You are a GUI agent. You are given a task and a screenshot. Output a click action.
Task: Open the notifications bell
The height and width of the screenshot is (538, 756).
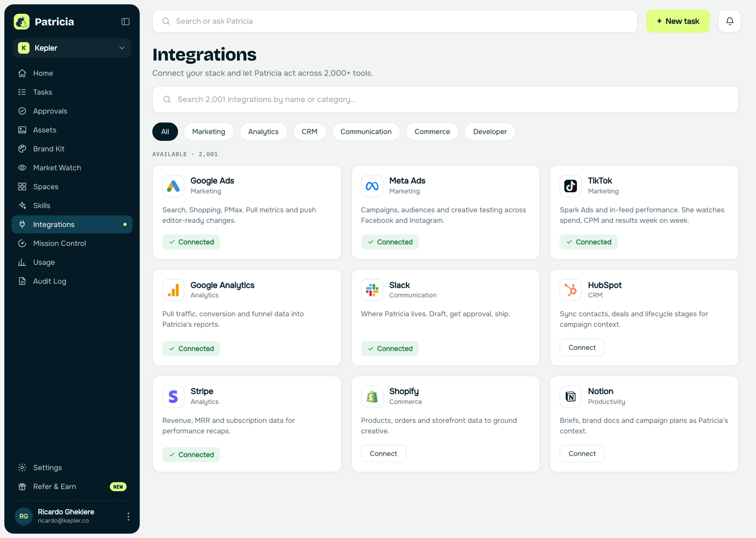pyautogui.click(x=730, y=21)
